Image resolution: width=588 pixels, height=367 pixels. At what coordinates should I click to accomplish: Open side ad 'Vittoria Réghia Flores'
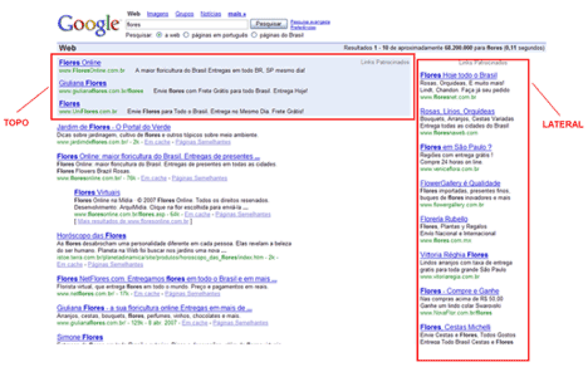pos(454,255)
